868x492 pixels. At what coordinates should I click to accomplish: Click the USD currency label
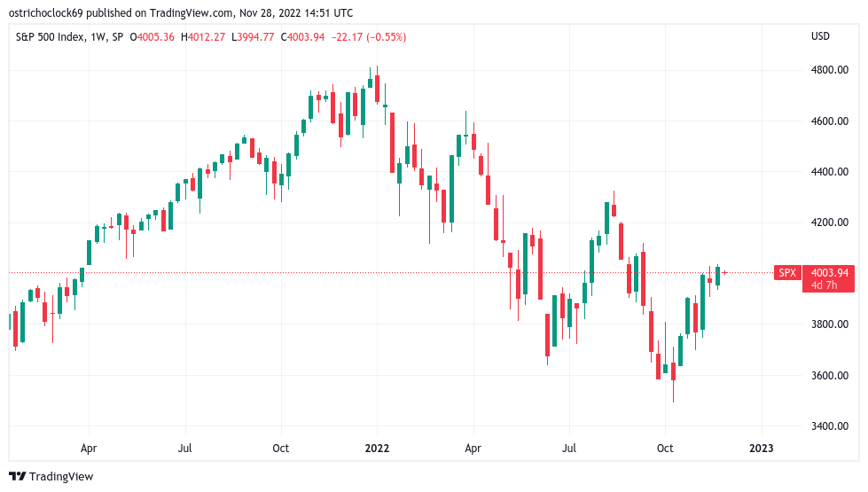click(820, 36)
